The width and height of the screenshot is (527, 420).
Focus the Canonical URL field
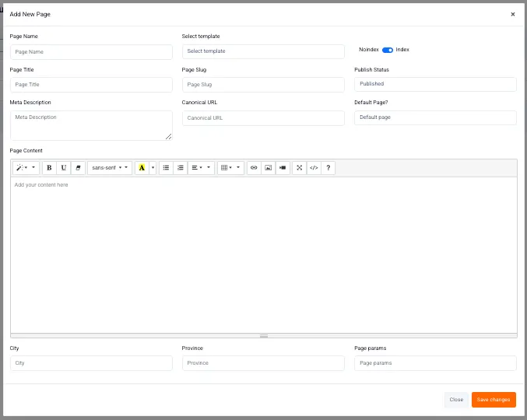[263, 118]
